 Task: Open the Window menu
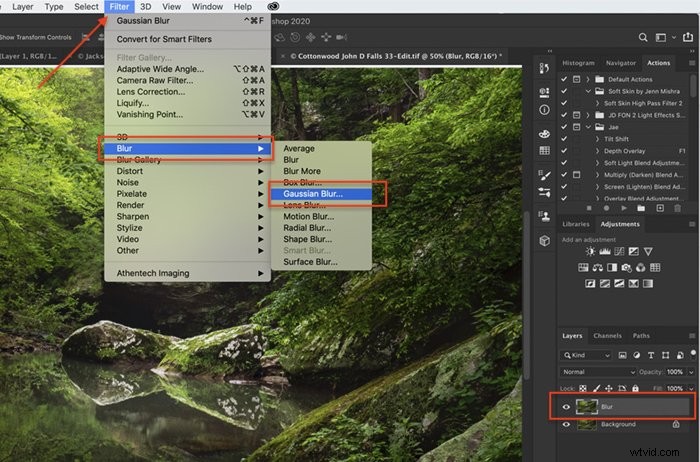coord(207,7)
